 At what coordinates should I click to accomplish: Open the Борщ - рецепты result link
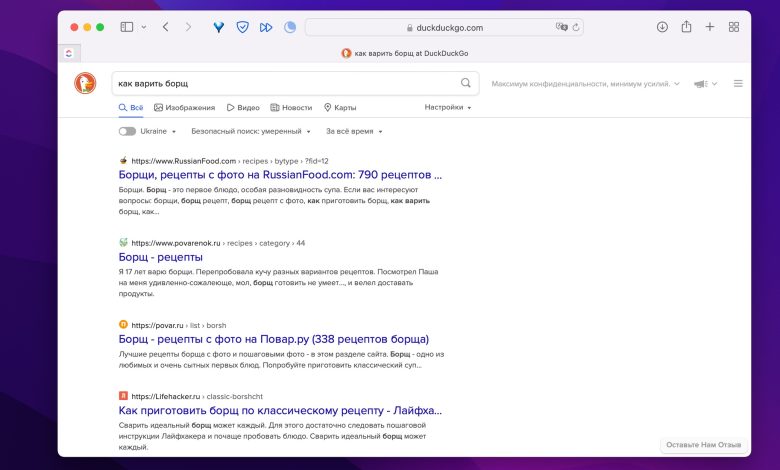pyautogui.click(x=160, y=257)
